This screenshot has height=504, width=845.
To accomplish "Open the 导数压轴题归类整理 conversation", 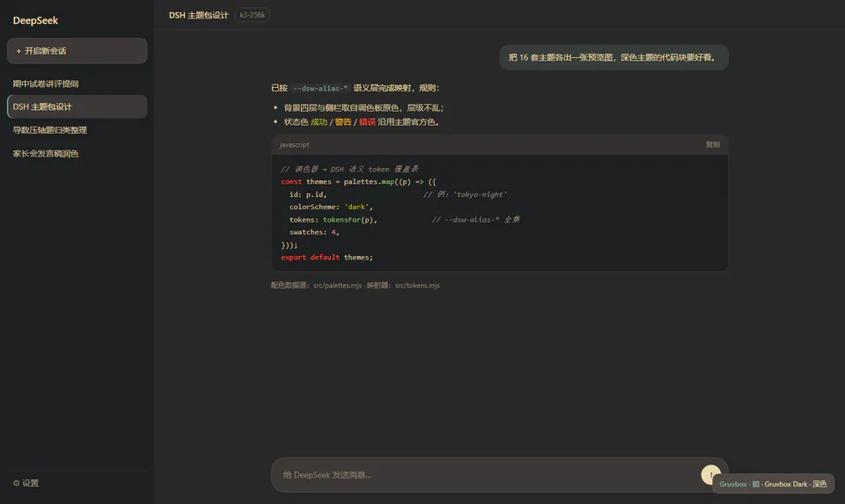I will click(77, 130).
